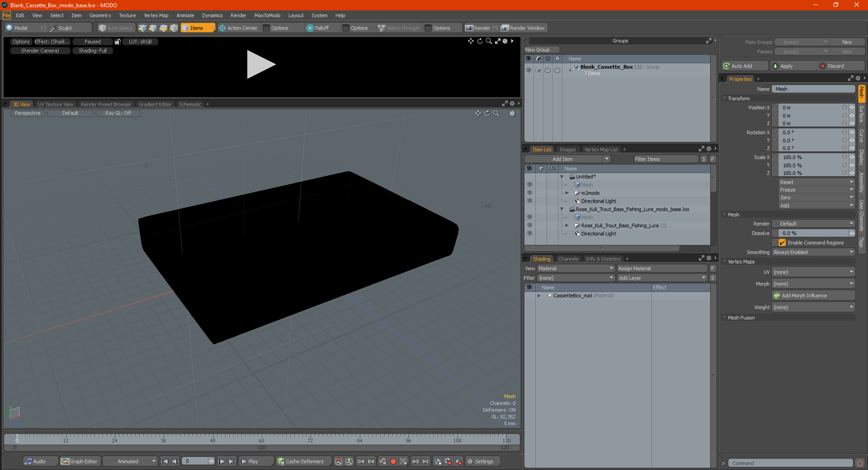Click rotate view icon in 3D viewport
The width and height of the screenshot is (868, 470).
487,113
